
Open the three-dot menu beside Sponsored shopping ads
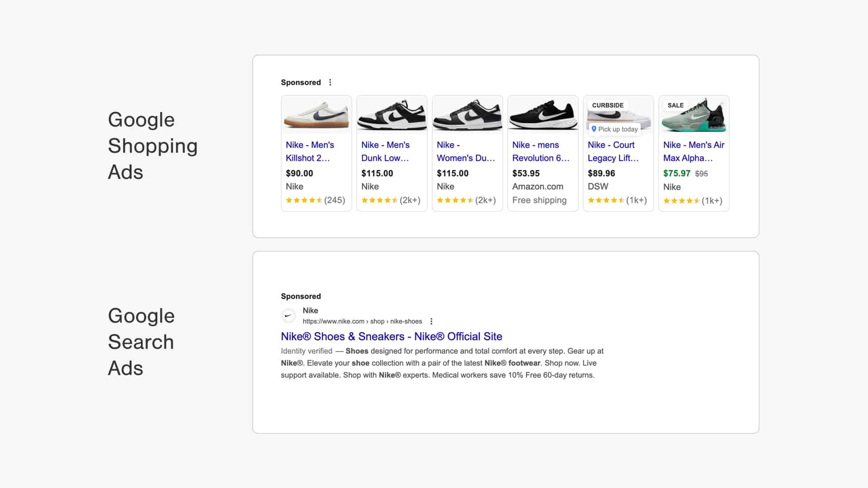[x=330, y=82]
